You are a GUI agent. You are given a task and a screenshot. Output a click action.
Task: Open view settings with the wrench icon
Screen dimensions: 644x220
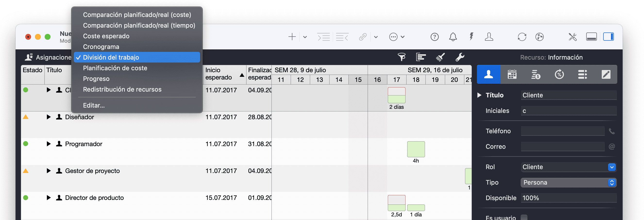459,57
